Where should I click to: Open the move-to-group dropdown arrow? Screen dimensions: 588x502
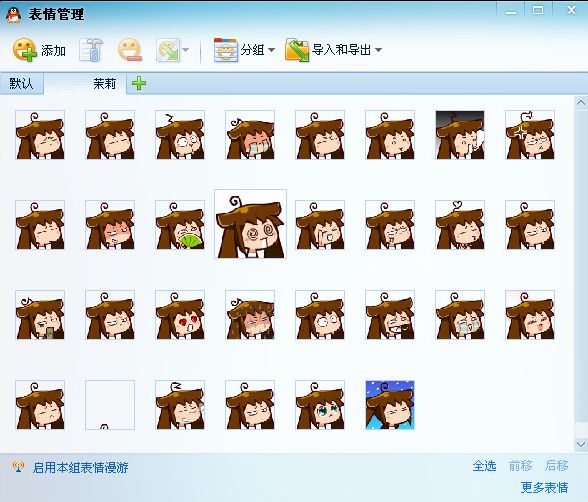[x=185, y=50]
